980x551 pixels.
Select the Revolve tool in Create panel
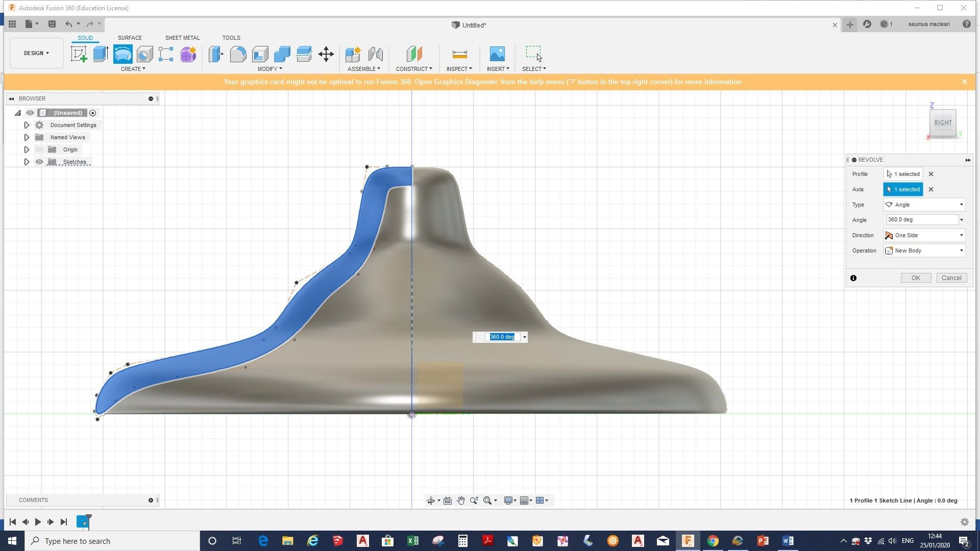tap(122, 54)
